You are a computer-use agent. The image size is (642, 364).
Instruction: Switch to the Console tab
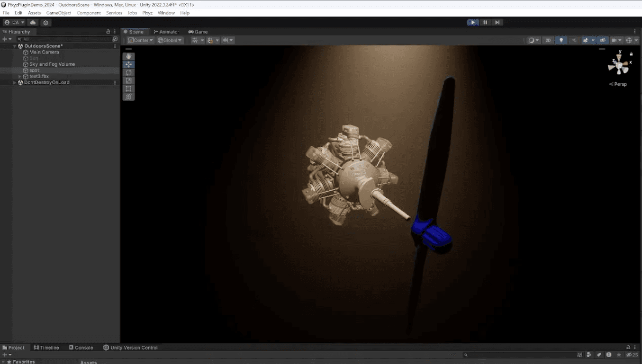81,347
